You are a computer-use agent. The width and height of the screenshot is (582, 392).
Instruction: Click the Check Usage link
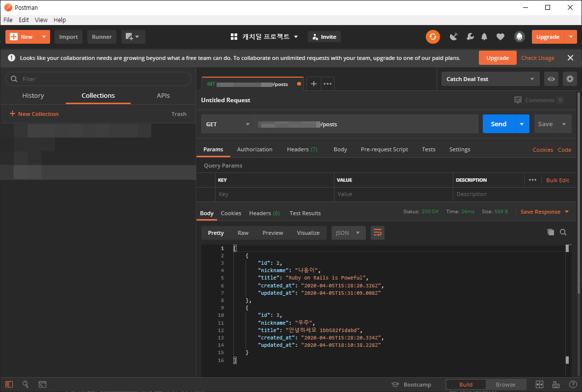tap(537, 58)
